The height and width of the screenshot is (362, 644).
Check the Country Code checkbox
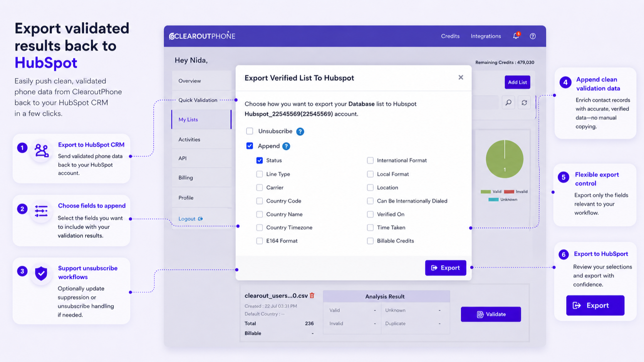(x=260, y=201)
